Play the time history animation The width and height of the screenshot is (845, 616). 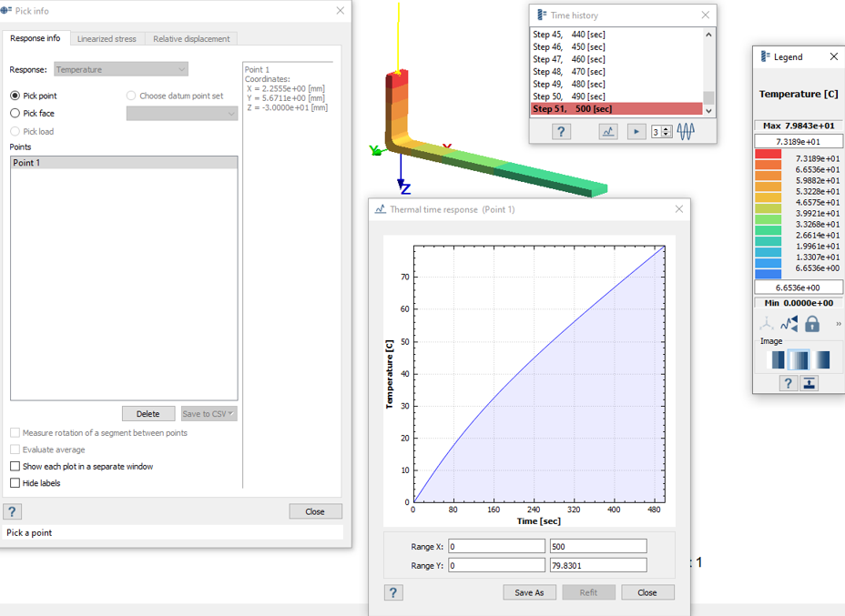(635, 131)
